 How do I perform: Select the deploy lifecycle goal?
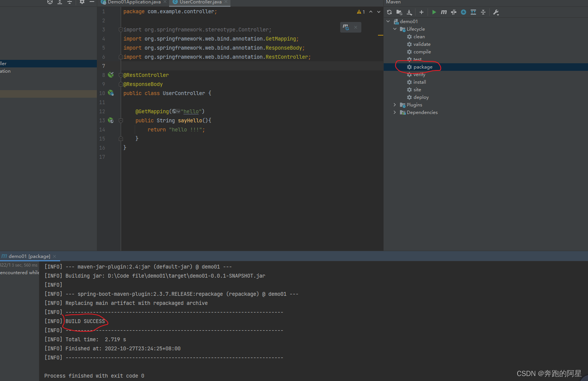pyautogui.click(x=421, y=97)
